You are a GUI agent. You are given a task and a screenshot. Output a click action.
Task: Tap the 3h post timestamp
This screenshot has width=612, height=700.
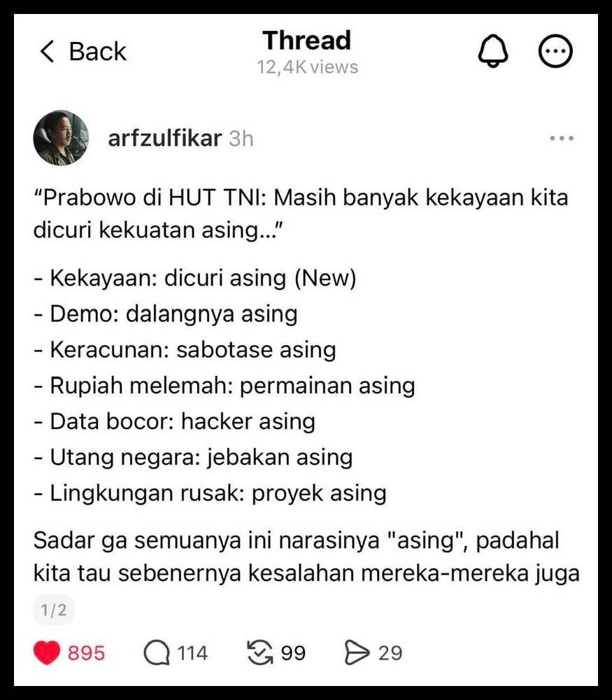coord(241,139)
